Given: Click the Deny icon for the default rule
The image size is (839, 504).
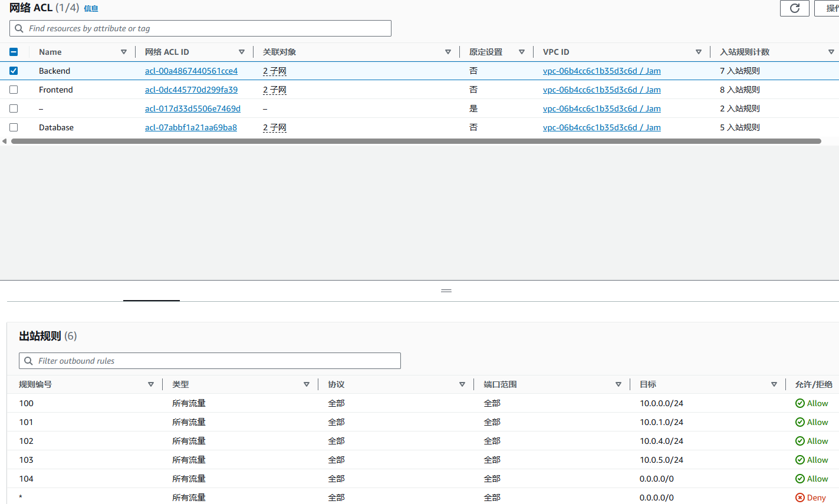Looking at the screenshot, I should pyautogui.click(x=800, y=498).
